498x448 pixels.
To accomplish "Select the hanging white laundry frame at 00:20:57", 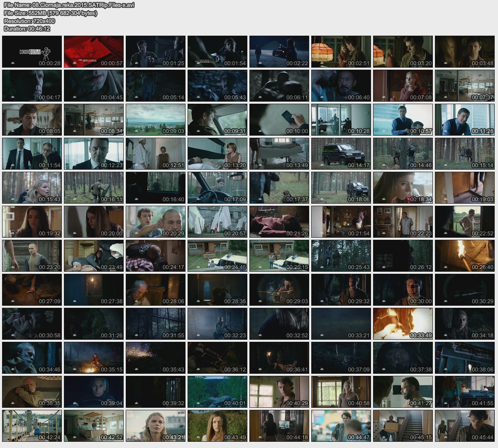I will click(217, 222).
